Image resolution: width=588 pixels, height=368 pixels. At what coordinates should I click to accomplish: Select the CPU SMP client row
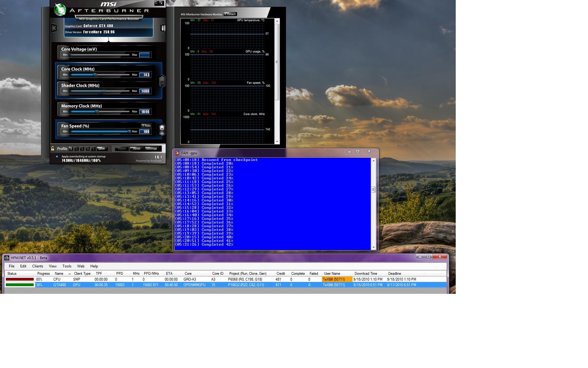coord(225,279)
